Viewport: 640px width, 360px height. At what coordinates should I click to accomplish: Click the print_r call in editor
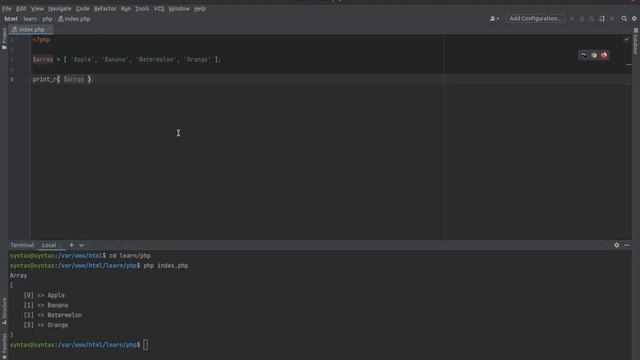[44, 79]
